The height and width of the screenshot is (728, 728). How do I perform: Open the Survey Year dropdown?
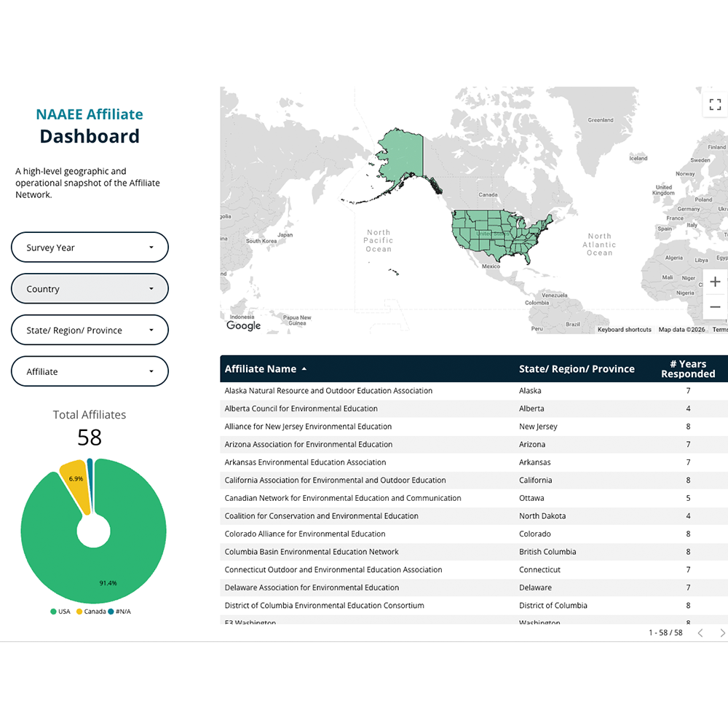tap(90, 248)
